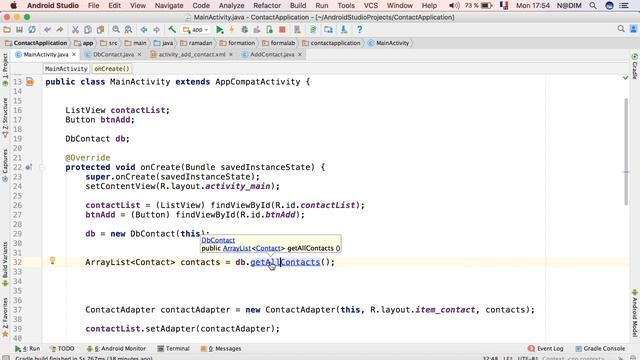This screenshot has width=640, height=360.
Task: Click the AVD Manager icon
Action: (298, 29)
